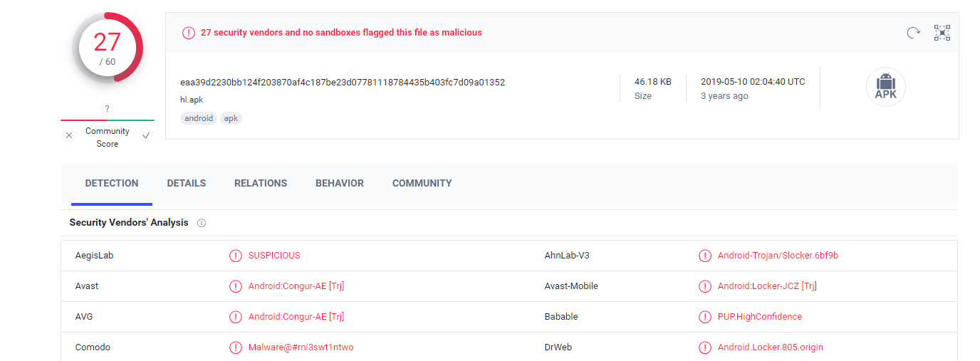Click the apk tag chip
980x361 pixels.
pyautogui.click(x=231, y=118)
